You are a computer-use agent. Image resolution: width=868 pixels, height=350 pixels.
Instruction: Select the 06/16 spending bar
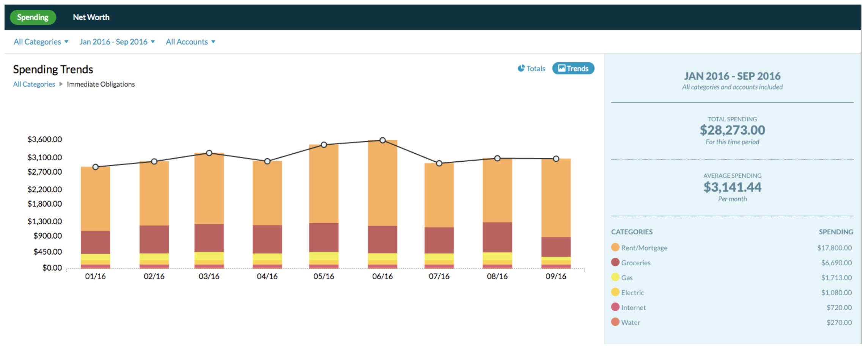pyautogui.click(x=382, y=205)
